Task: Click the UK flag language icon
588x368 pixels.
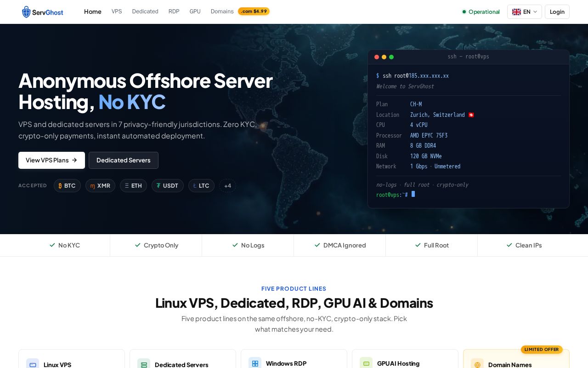Action: point(516,12)
